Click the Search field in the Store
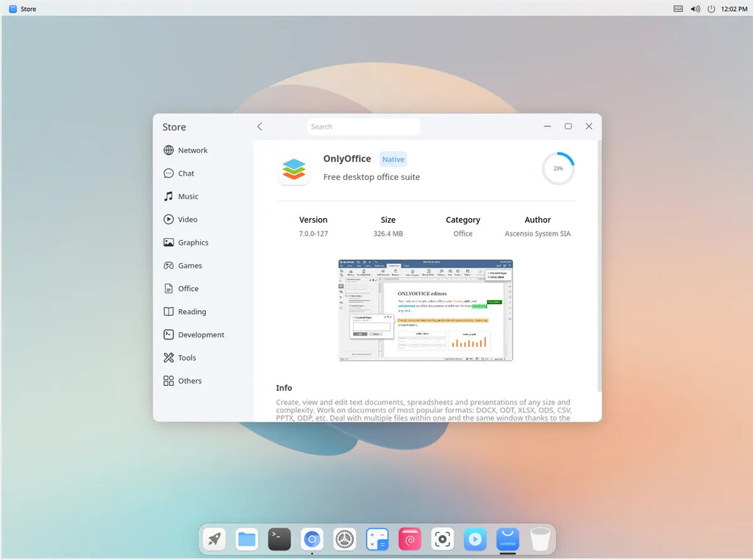The image size is (753, 560). (363, 126)
